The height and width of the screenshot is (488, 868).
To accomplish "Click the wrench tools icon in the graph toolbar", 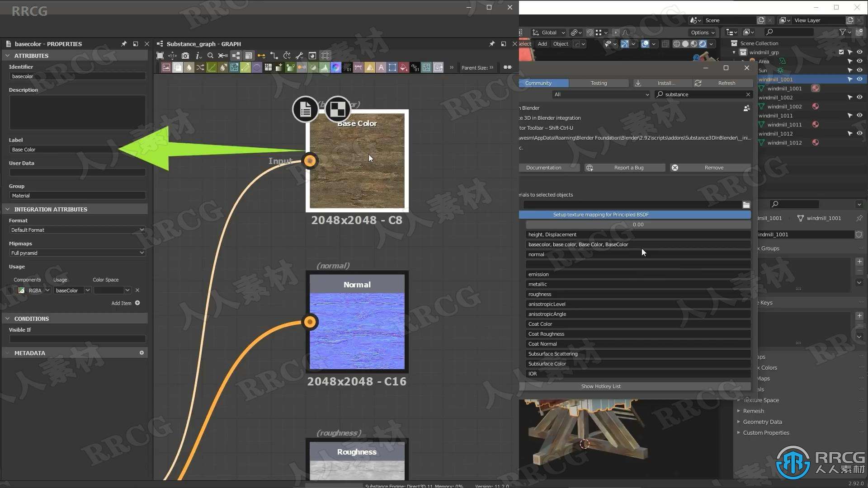I will pyautogui.click(x=299, y=56).
